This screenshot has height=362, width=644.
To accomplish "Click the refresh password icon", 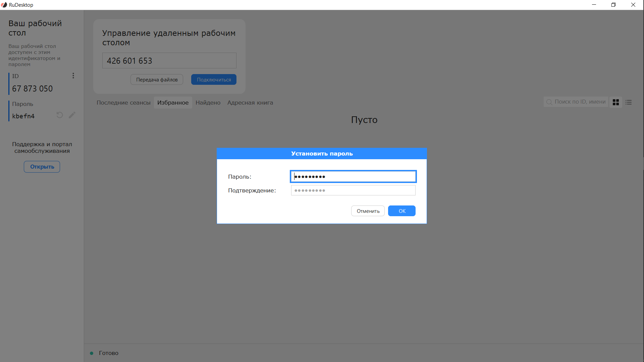I will coord(60,115).
